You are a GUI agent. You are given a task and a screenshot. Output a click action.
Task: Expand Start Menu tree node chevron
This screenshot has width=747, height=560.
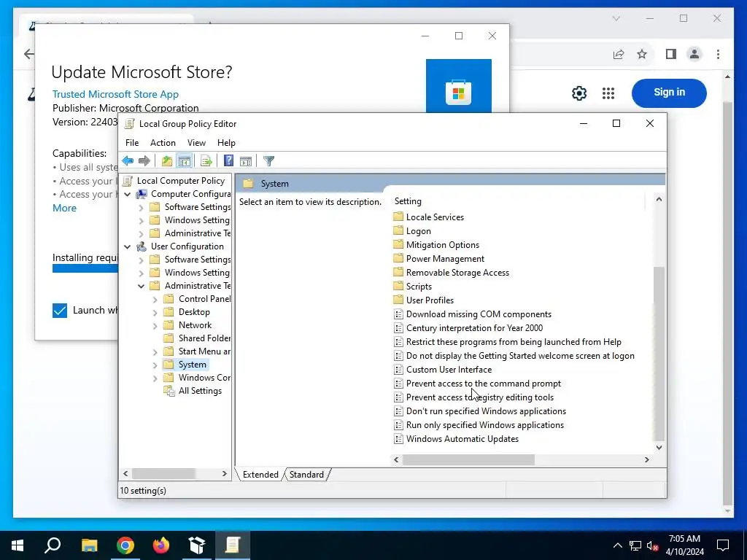pos(155,352)
